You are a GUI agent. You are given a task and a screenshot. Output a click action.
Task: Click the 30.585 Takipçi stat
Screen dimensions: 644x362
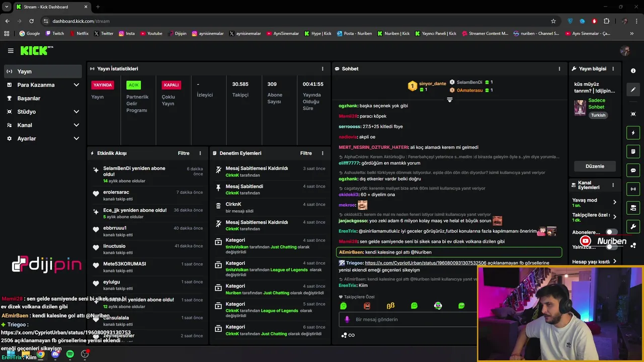[x=240, y=89]
